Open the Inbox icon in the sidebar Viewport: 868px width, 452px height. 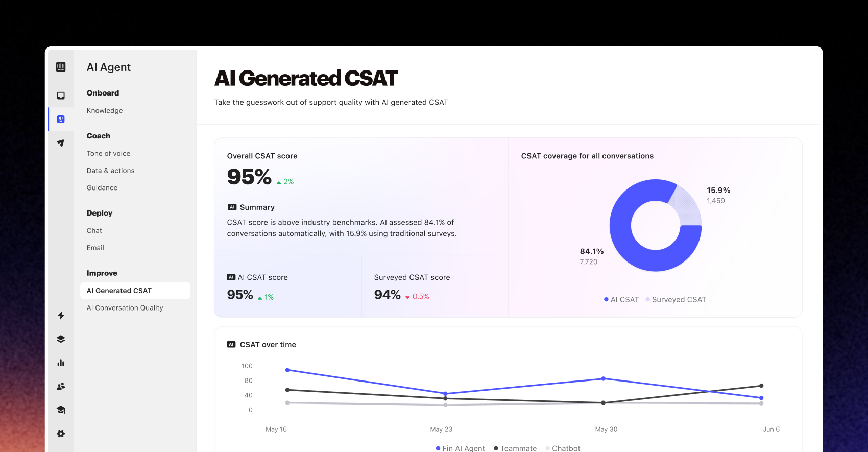click(x=61, y=94)
